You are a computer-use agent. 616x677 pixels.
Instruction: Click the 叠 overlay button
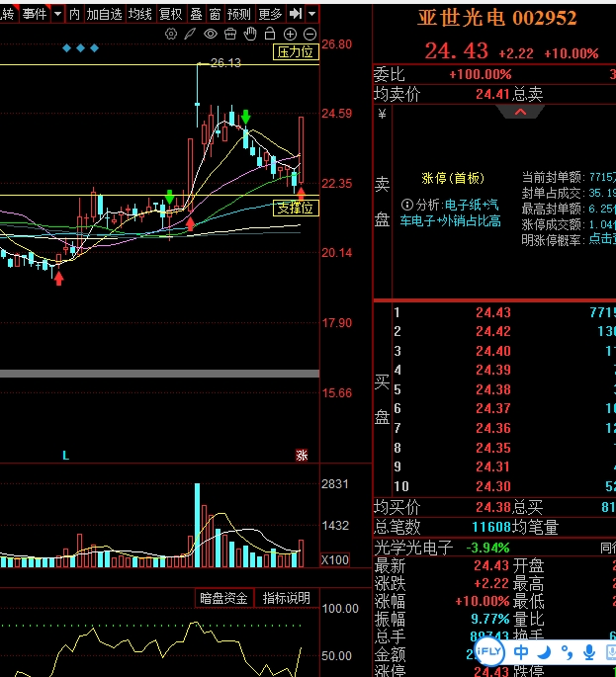(196, 14)
